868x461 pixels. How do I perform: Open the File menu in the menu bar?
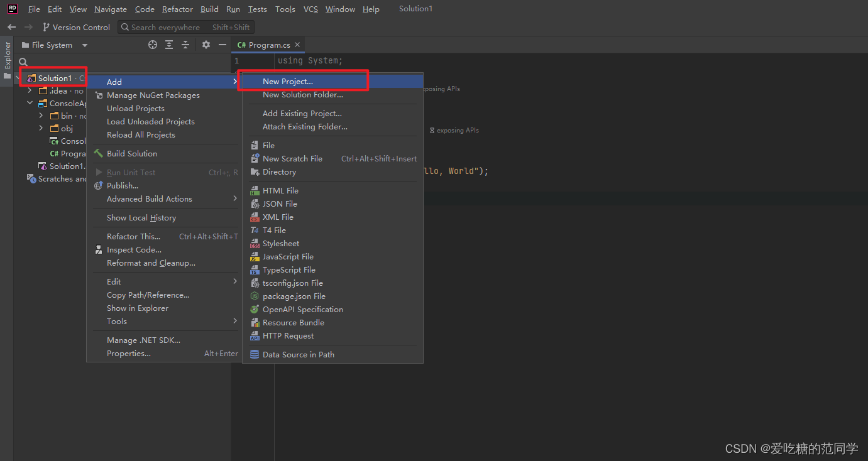click(x=34, y=9)
